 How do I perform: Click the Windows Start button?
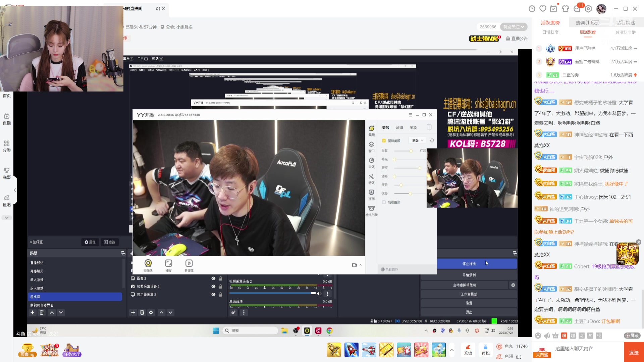[x=216, y=331]
